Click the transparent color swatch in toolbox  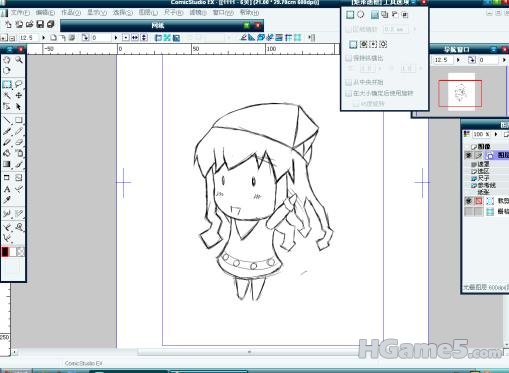click(21, 252)
